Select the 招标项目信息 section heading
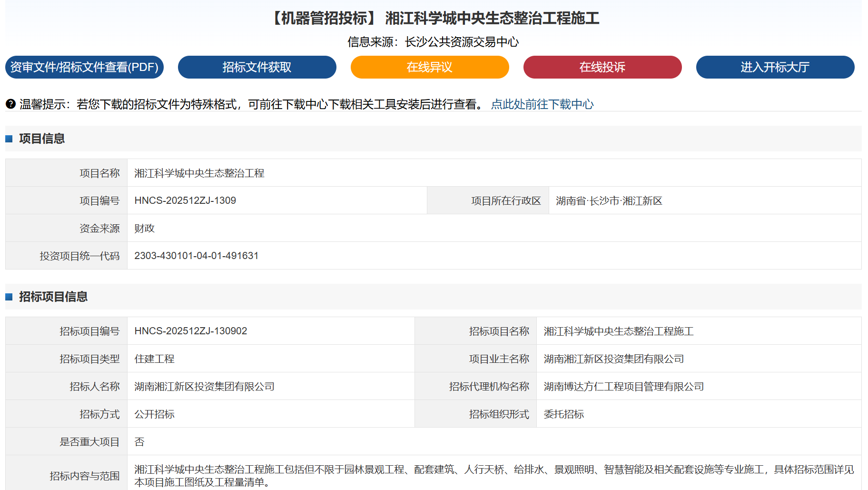 tap(53, 297)
